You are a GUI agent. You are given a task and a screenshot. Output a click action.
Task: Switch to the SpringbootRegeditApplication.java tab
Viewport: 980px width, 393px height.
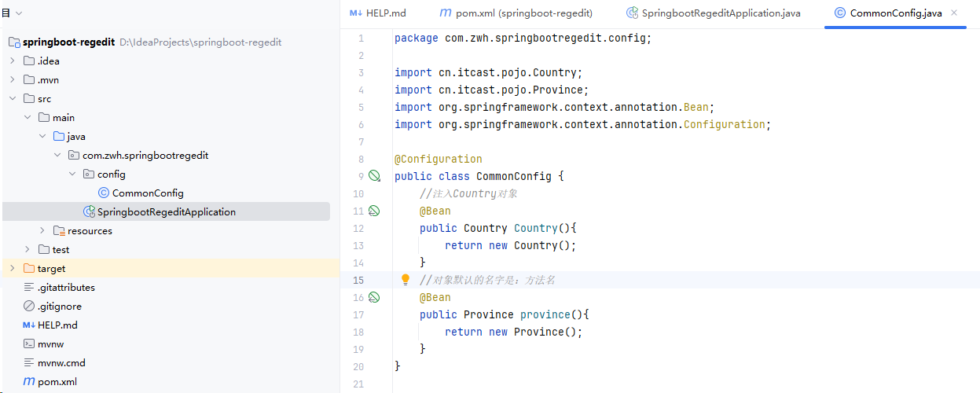click(x=713, y=13)
